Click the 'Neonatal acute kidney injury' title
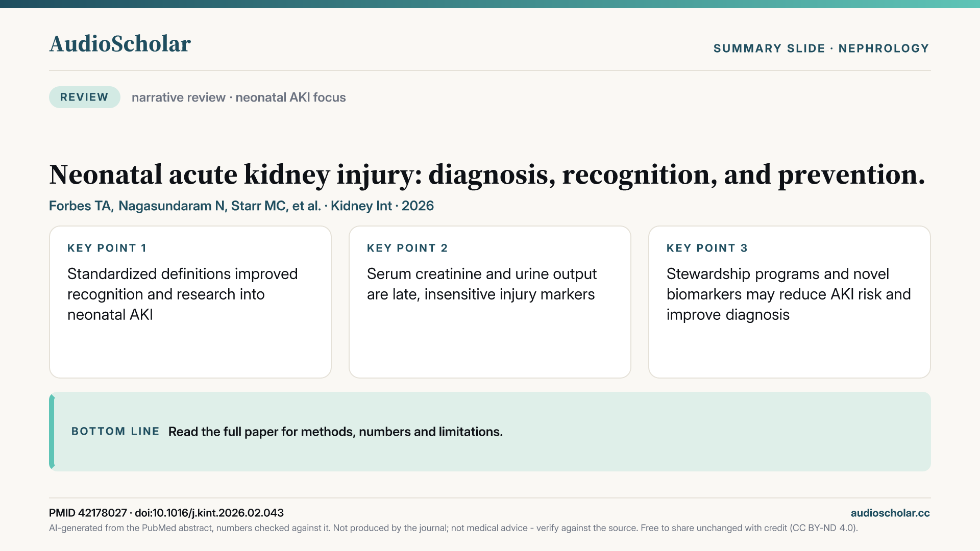Viewport: 980px width, 551px height. [487, 174]
